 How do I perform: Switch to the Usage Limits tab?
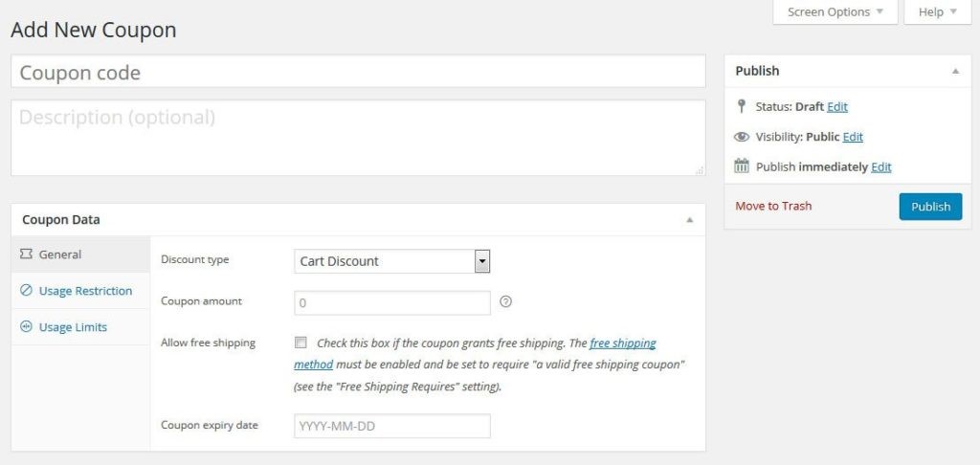[73, 327]
